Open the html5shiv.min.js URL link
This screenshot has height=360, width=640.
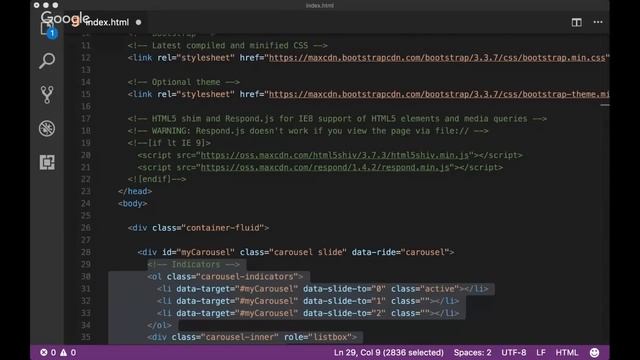point(335,155)
